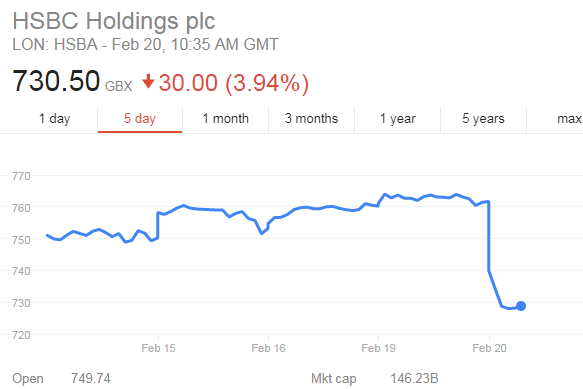The height and width of the screenshot is (389, 583).
Task: Select the 1 day range tab
Action: click(55, 119)
